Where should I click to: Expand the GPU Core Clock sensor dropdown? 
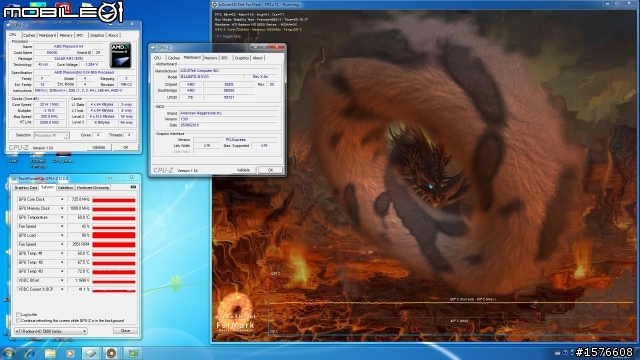click(x=62, y=200)
